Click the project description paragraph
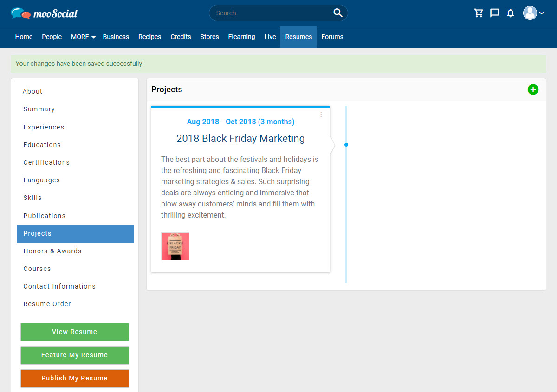Screen dimensions: 557x392 click(x=240, y=187)
